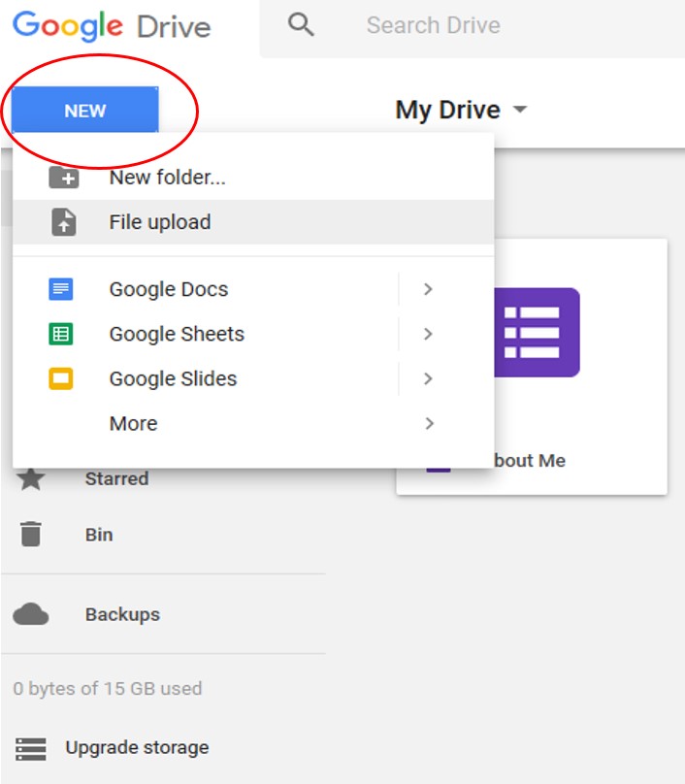Choose New folder... from the menu
This screenshot has height=784, width=685.
click(253, 178)
